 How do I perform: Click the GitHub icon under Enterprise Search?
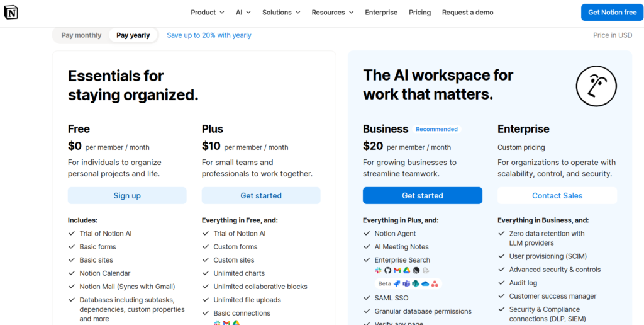[387, 270]
